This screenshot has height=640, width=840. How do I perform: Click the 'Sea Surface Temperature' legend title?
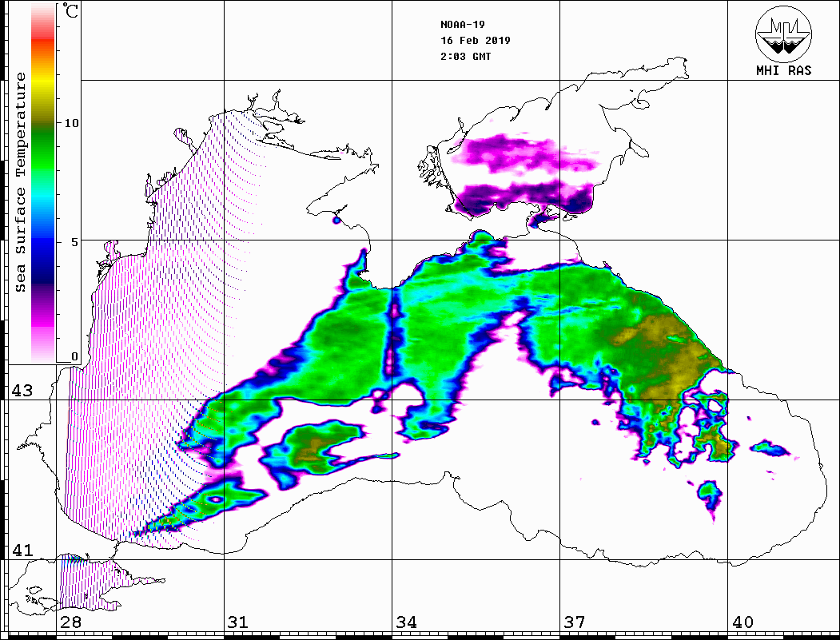(x=20, y=183)
